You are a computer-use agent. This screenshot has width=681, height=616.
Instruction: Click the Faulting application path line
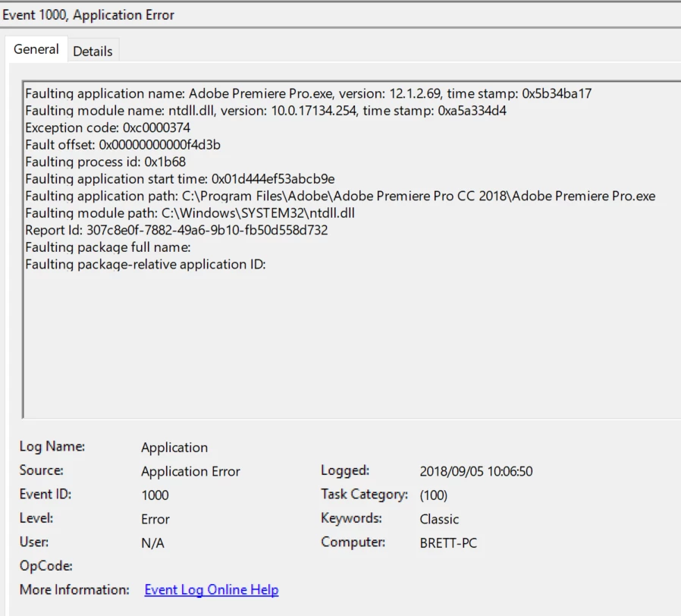point(340,196)
